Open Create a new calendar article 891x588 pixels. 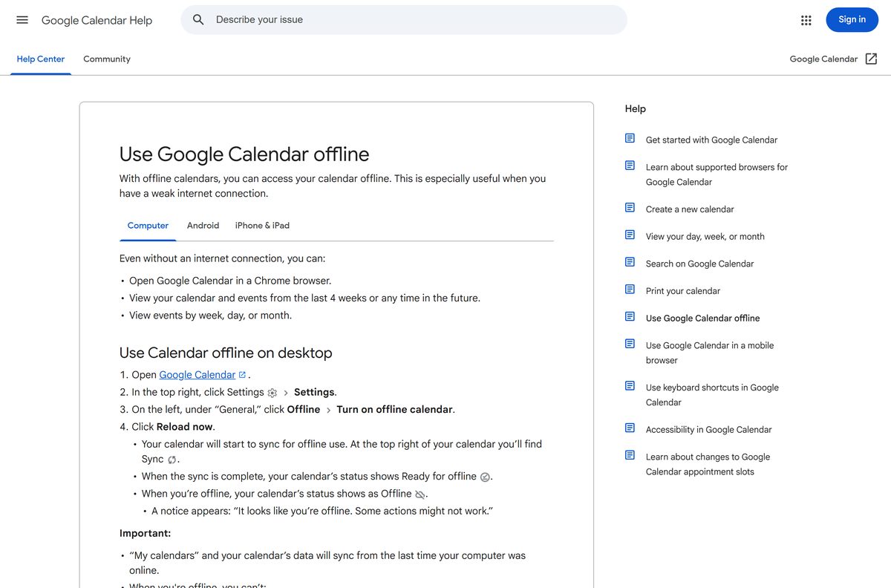pos(690,209)
